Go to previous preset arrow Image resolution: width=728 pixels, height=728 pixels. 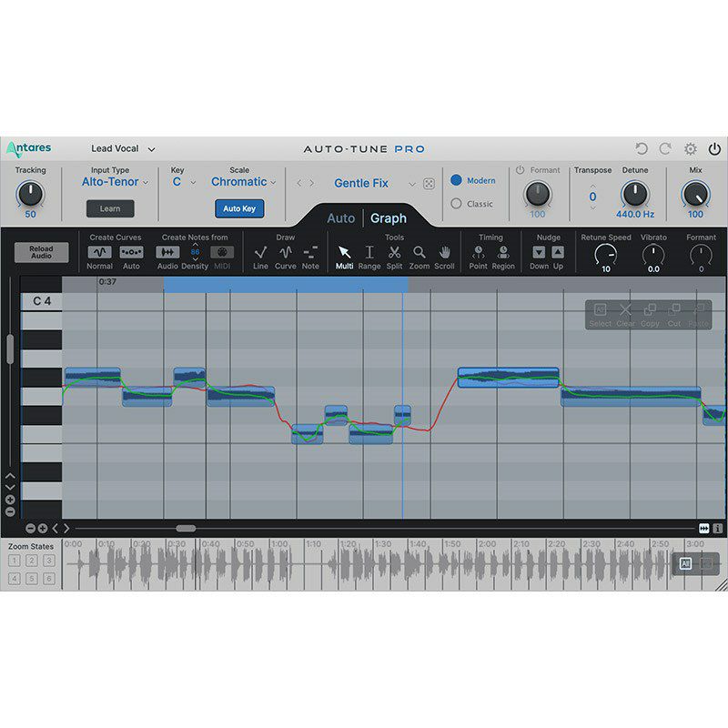point(299,184)
